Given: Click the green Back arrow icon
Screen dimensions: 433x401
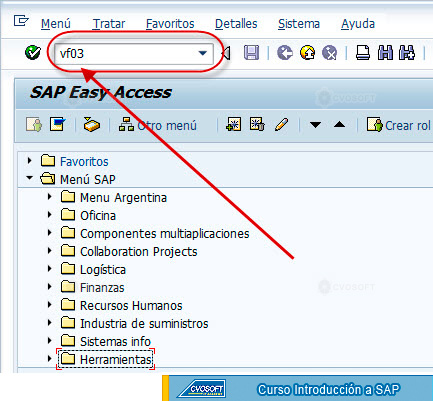Looking at the screenshot, I should click(x=285, y=53).
